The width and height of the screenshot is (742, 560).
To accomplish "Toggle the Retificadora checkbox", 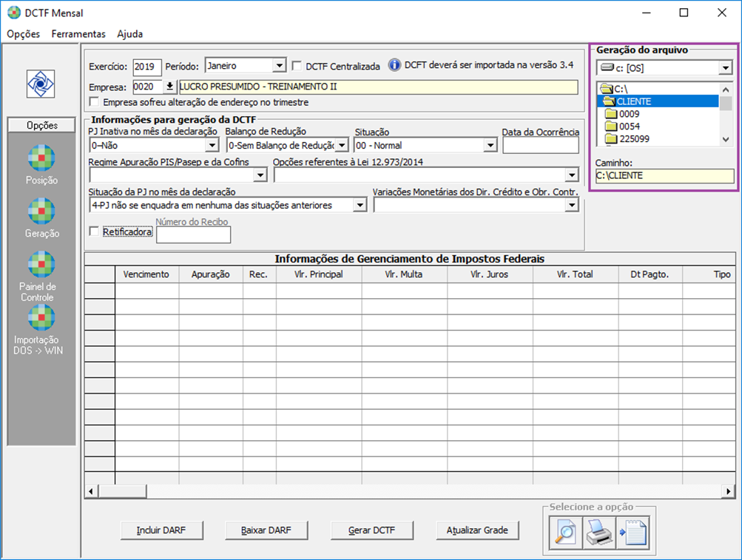I will pyautogui.click(x=94, y=232).
